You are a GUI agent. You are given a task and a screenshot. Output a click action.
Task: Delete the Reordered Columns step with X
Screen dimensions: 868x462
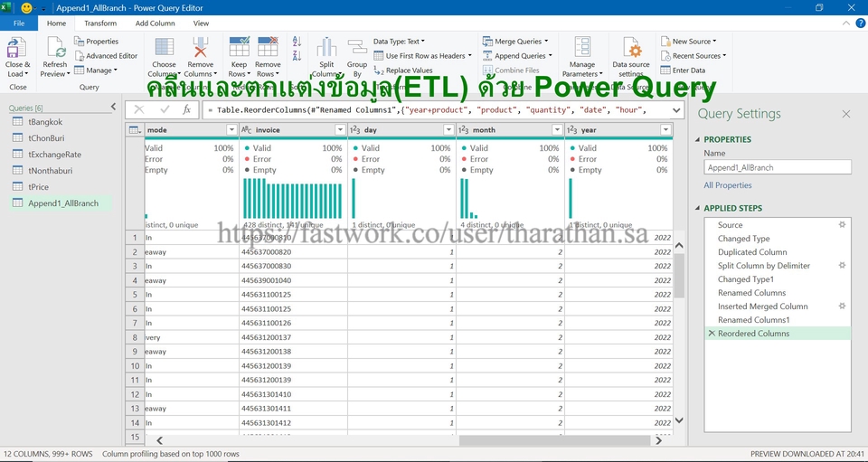[711, 334]
